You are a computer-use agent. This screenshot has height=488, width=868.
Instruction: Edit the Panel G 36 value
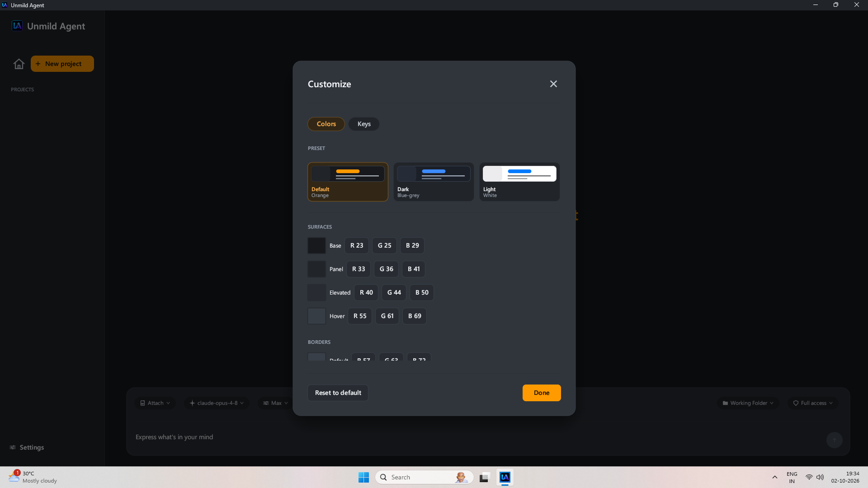click(x=387, y=269)
